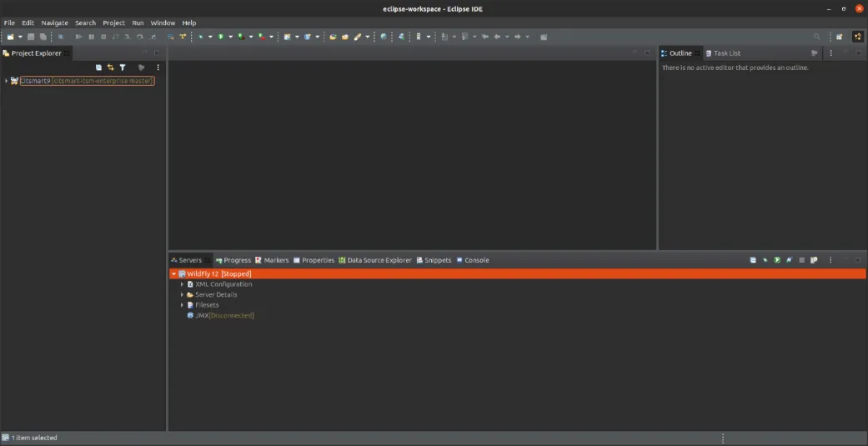Open the Run menu
Image resolution: width=868 pixels, height=446 pixels.
(x=138, y=23)
